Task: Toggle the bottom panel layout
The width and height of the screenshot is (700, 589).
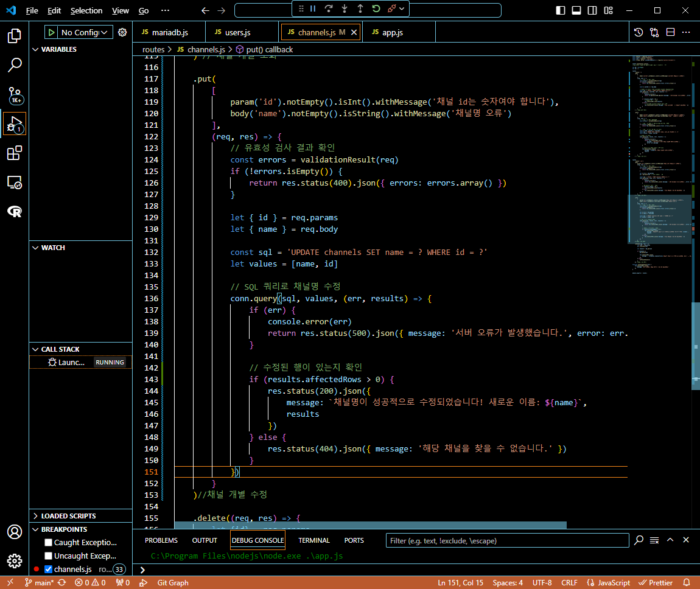Action: tap(576, 10)
